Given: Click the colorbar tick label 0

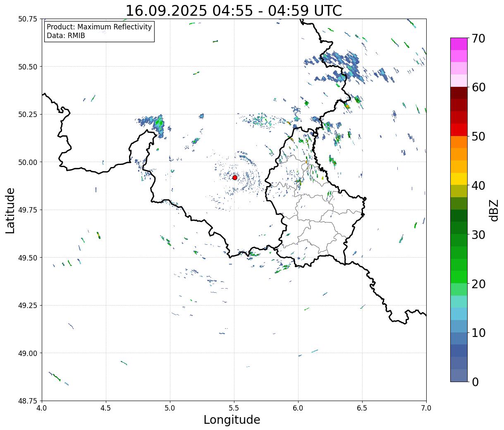Looking at the screenshot, I should pyautogui.click(x=475, y=382).
